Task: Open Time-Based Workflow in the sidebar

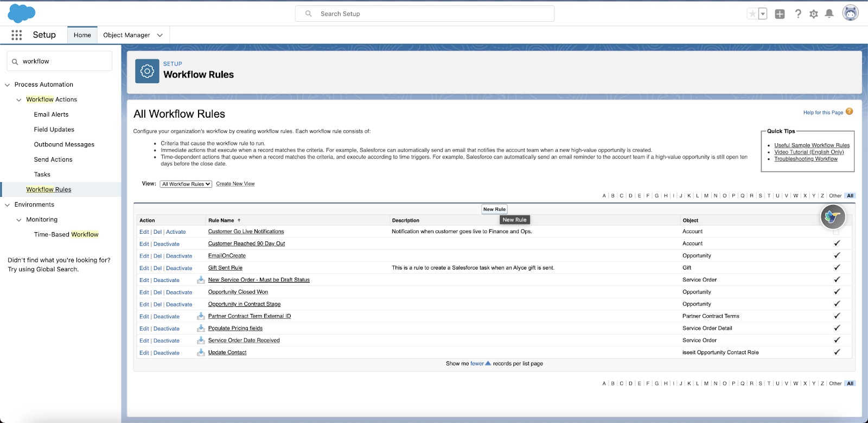Action: coord(66,234)
